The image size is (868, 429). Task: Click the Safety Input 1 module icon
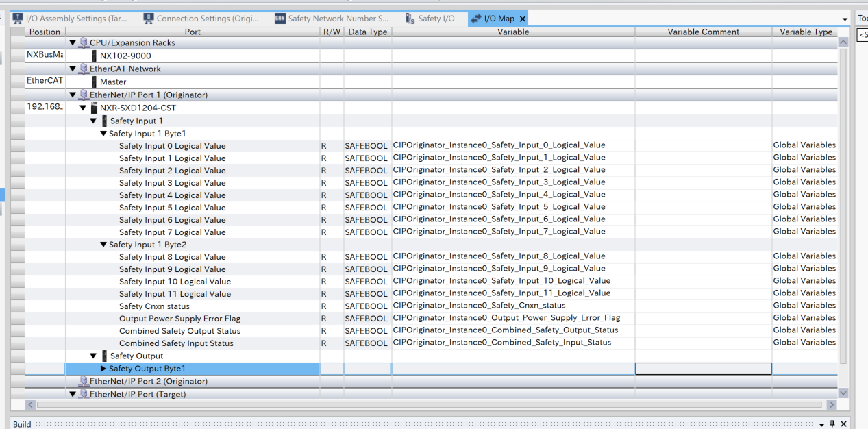click(104, 121)
